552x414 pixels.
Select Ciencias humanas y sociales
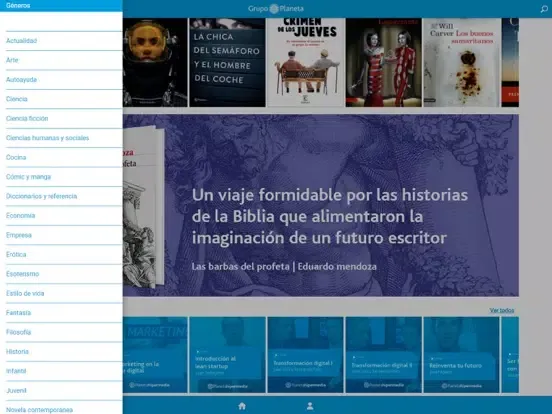point(61,138)
